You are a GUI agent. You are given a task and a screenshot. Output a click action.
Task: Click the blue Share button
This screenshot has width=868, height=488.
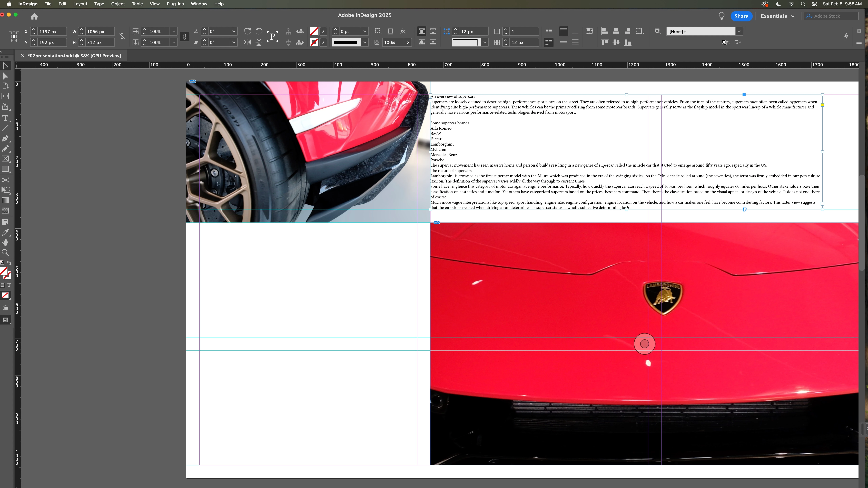[741, 16]
